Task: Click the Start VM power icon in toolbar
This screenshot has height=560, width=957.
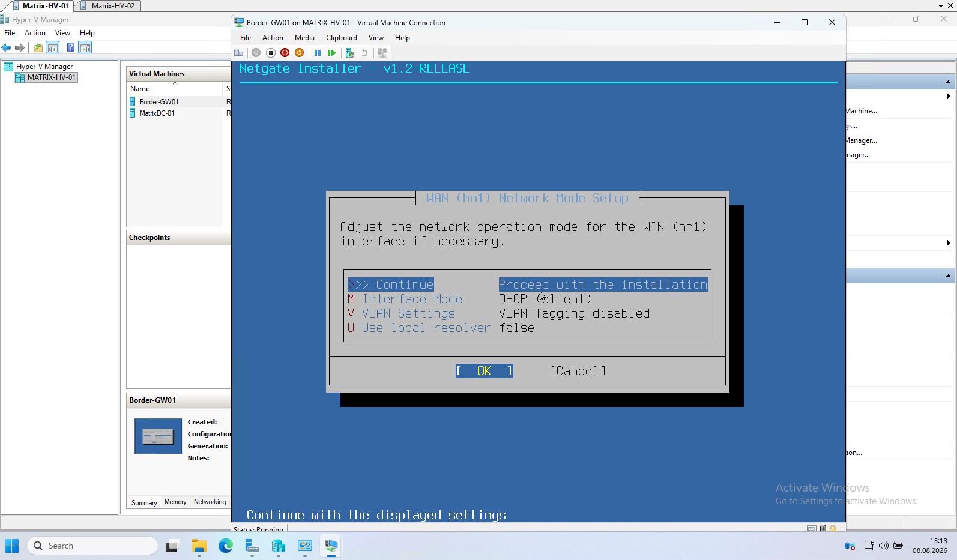Action: (x=256, y=53)
